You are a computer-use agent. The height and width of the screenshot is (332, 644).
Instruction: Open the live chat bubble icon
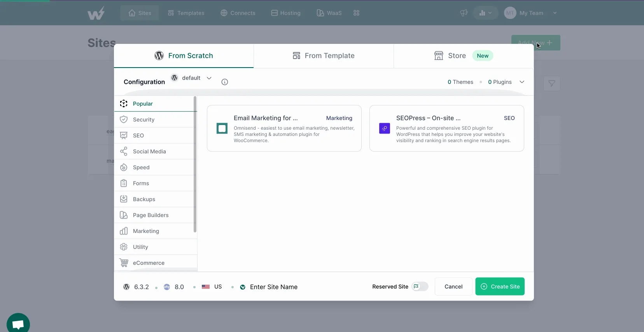pos(18,324)
